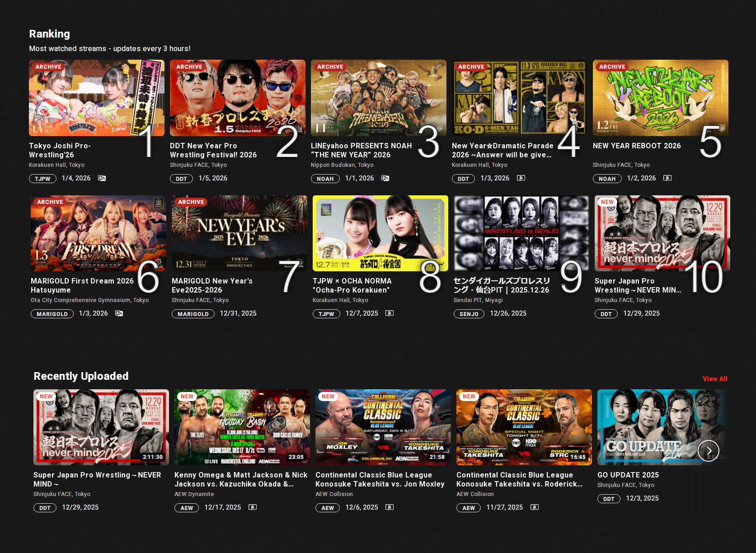Image resolution: width=756 pixels, height=553 pixels.
Task: Open title 'MARIGOLD First Dream 2026 Hatsuyume'
Action: (x=82, y=285)
